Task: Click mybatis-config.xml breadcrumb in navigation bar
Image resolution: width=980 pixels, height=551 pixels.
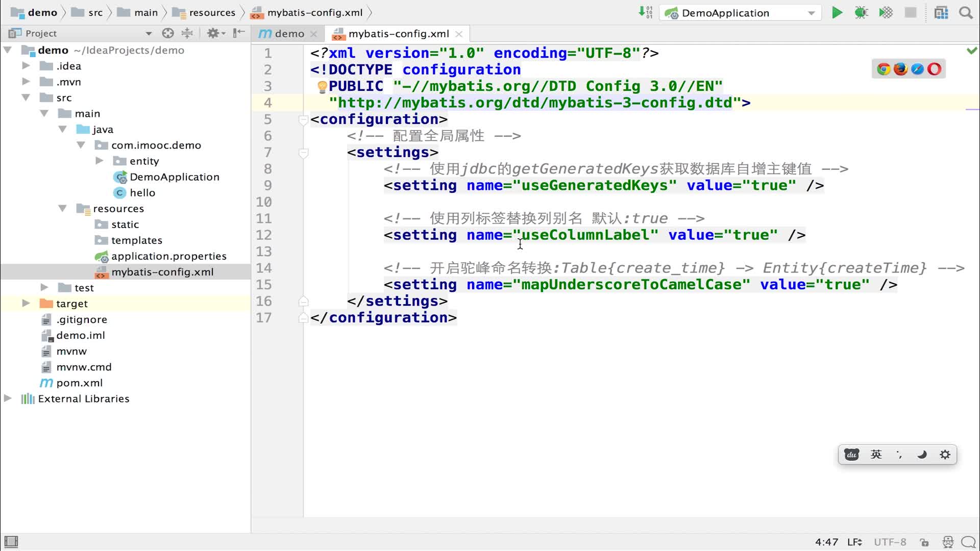Action: coord(307,12)
